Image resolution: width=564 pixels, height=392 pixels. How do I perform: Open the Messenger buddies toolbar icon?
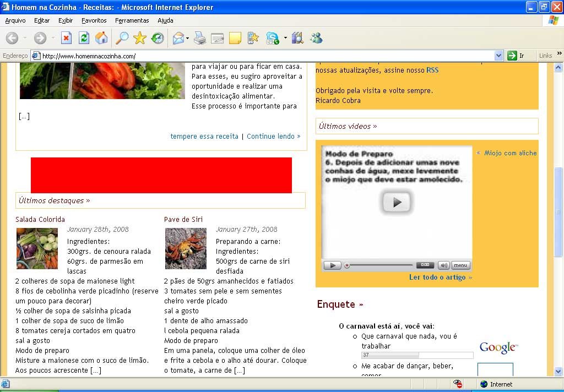[x=316, y=38]
